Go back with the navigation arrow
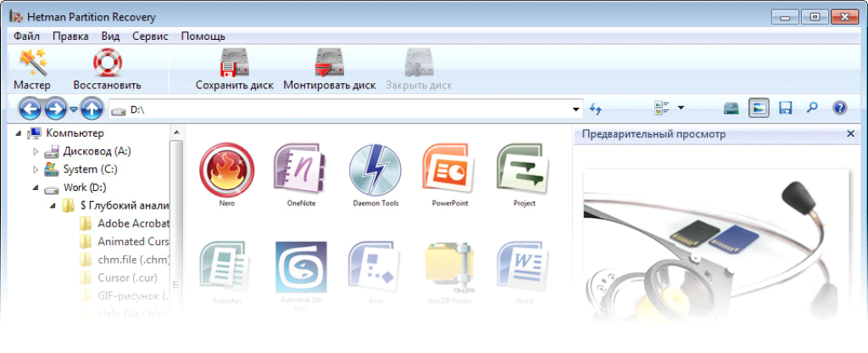The width and height of the screenshot is (868, 353). (x=31, y=109)
